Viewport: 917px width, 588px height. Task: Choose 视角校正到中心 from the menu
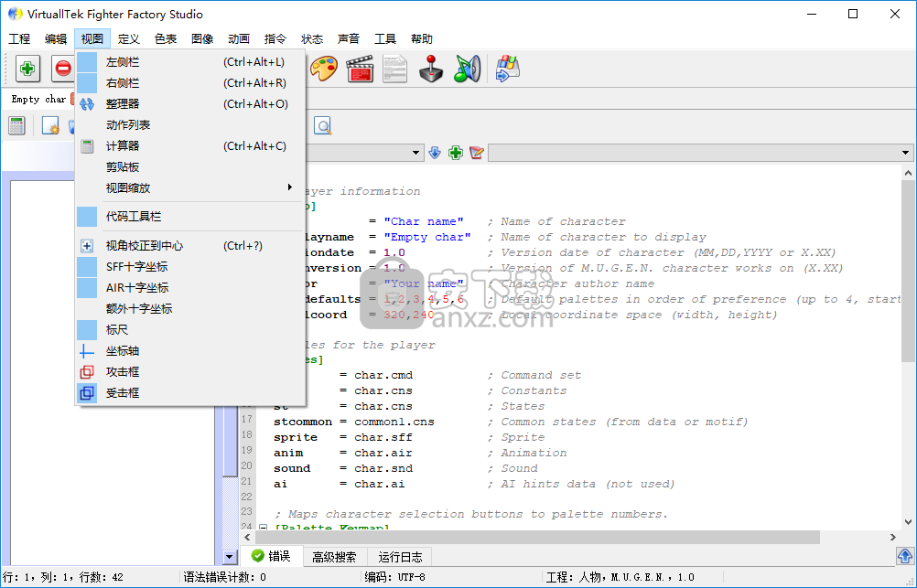(x=190, y=245)
